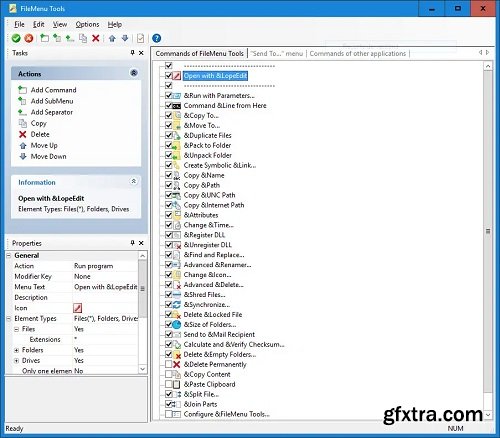The height and width of the screenshot is (438, 500).
Task: Open the Options menu
Action: 87,24
